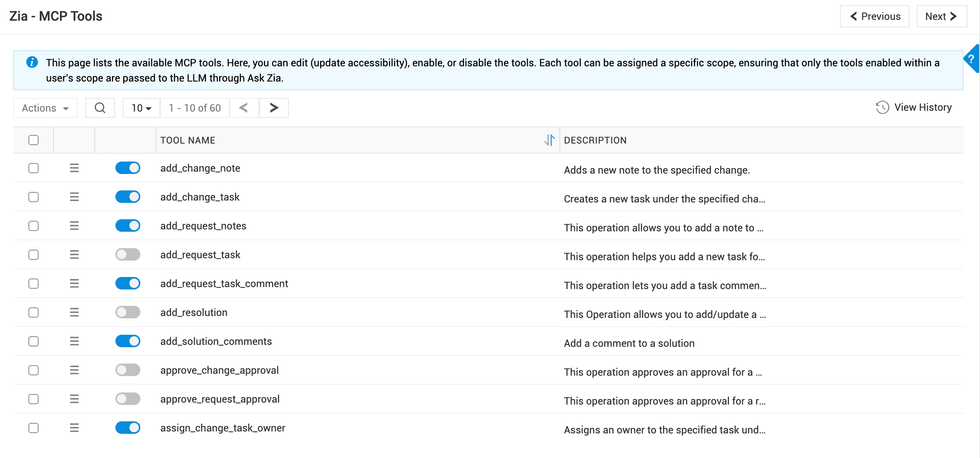Disable the add_change_note tool toggle
The width and height of the screenshot is (980, 458).
pos(128,168)
